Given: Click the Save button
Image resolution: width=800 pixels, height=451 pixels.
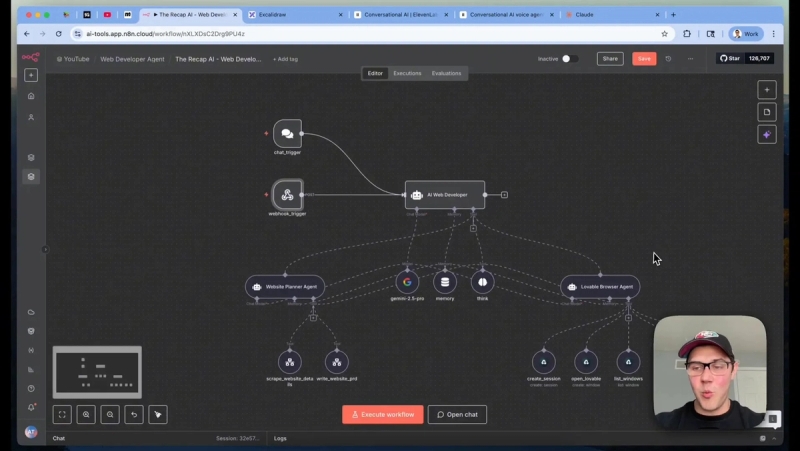Looking at the screenshot, I should coord(644,59).
